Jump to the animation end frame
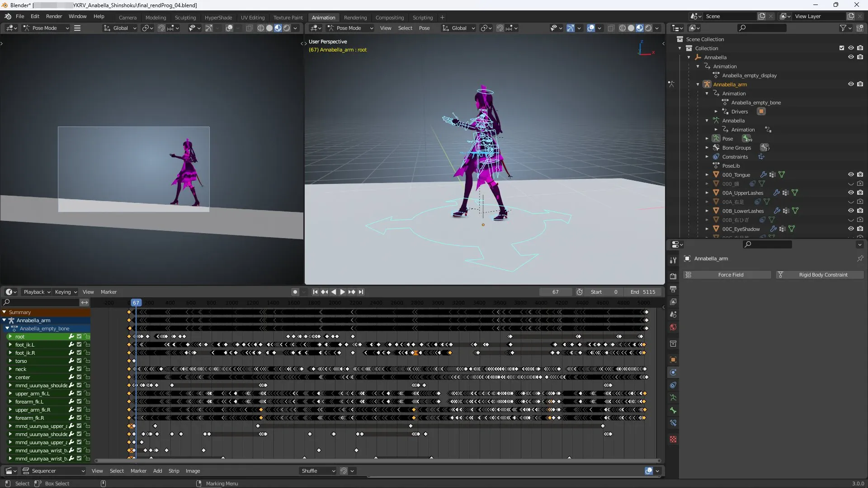868x488 pixels. [361, 292]
